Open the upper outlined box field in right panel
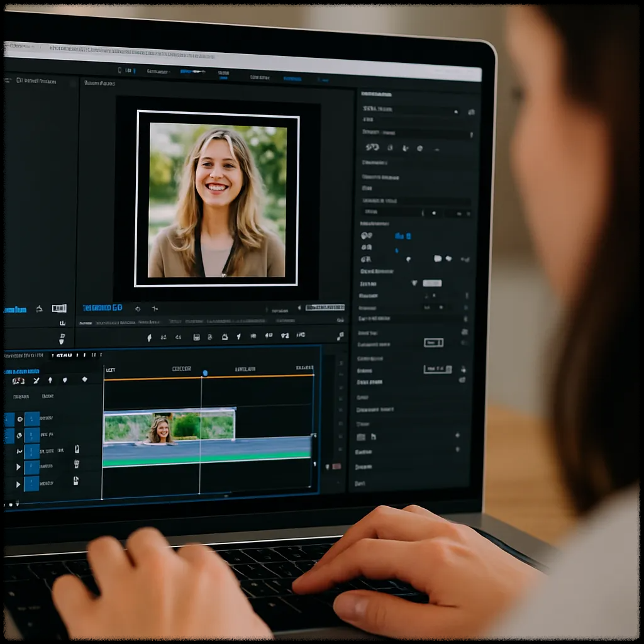Screen dimensions: 644x644 tap(434, 343)
